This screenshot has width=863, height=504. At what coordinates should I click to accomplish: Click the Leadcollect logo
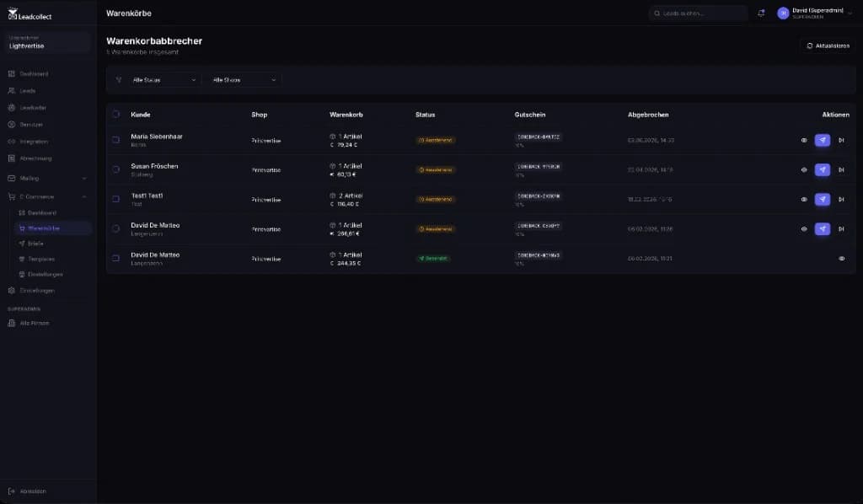(29, 13)
